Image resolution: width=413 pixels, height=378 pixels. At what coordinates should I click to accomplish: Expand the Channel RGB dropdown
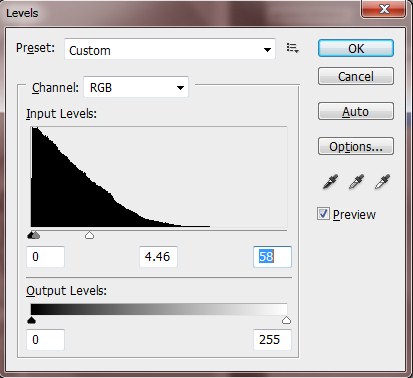[136, 87]
